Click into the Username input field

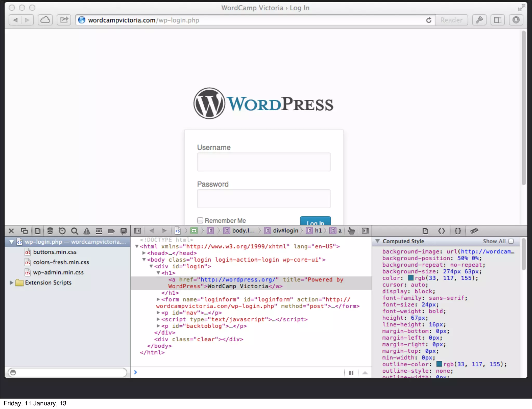[264, 162]
